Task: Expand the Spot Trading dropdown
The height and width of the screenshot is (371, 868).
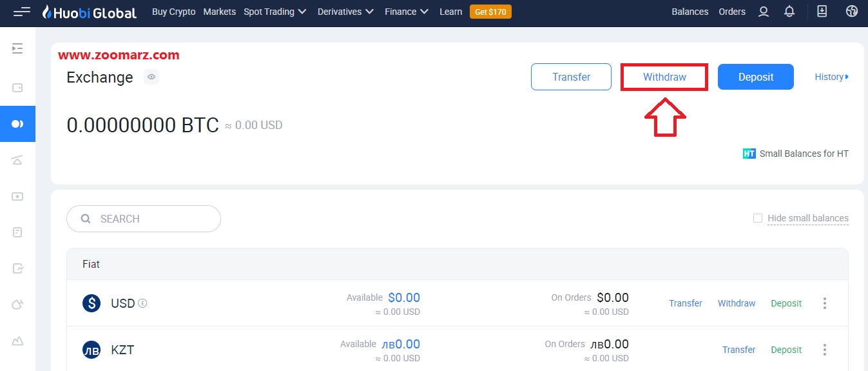Action: [x=275, y=12]
